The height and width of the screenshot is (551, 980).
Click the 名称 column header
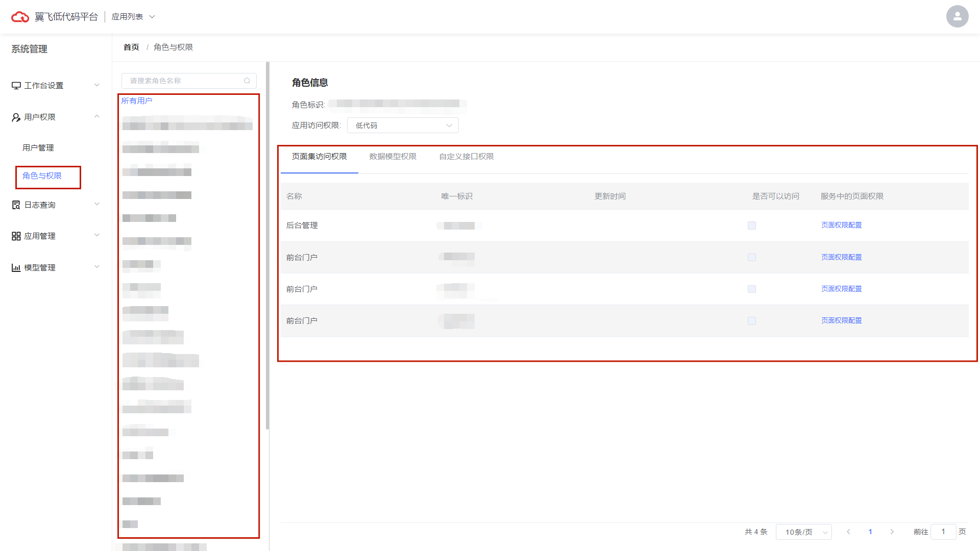pos(294,196)
